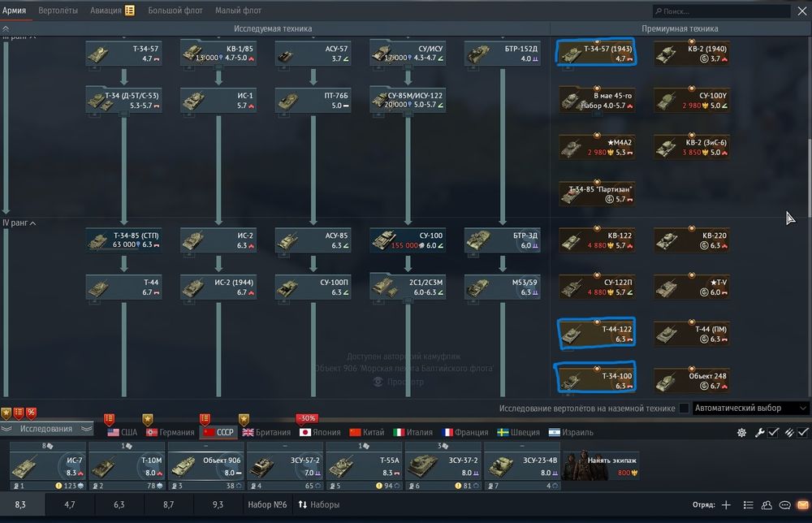Open the Автоматический выбор dropdown
The width and height of the screenshot is (812, 523).
click(x=750, y=408)
